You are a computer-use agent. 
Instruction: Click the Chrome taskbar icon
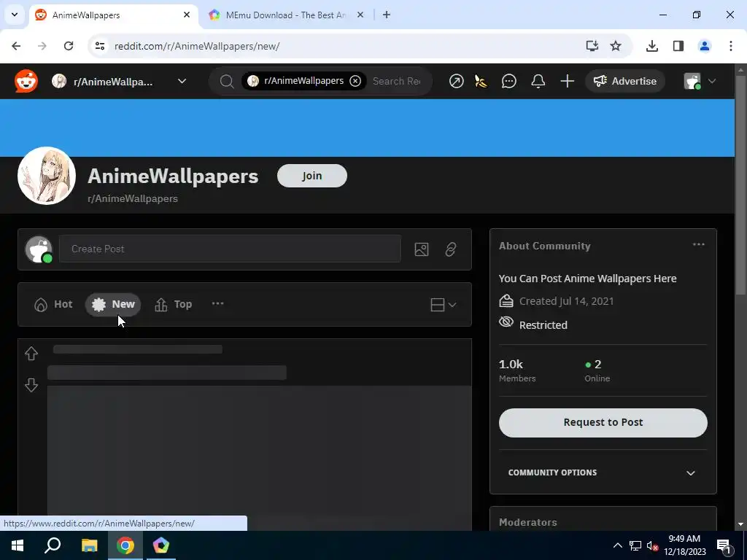point(125,545)
